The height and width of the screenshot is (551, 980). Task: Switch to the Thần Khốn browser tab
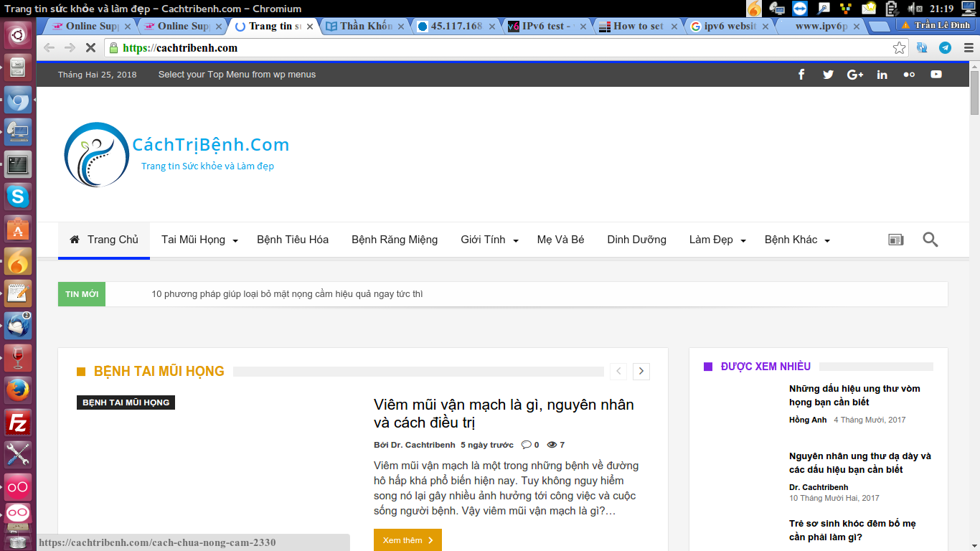[364, 27]
